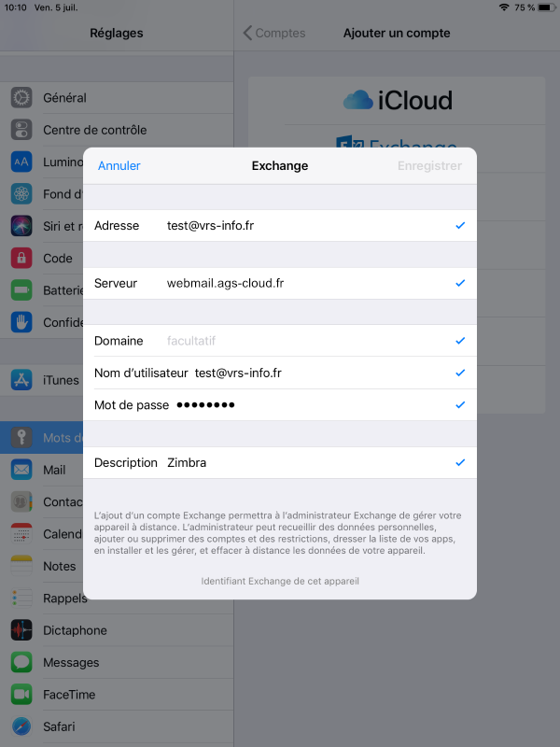
Task: Open Centre de contrôle icon
Action: [21, 130]
